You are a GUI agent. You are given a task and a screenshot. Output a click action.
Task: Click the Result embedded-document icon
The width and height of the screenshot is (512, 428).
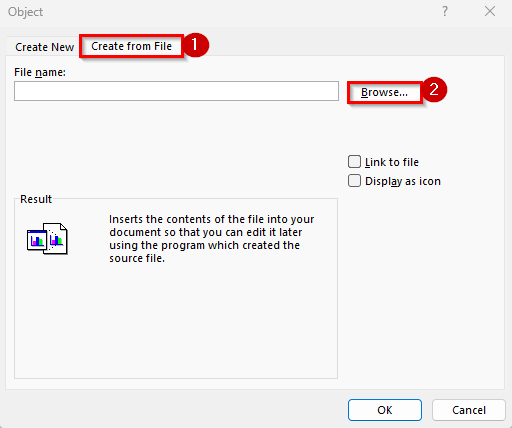(x=47, y=239)
